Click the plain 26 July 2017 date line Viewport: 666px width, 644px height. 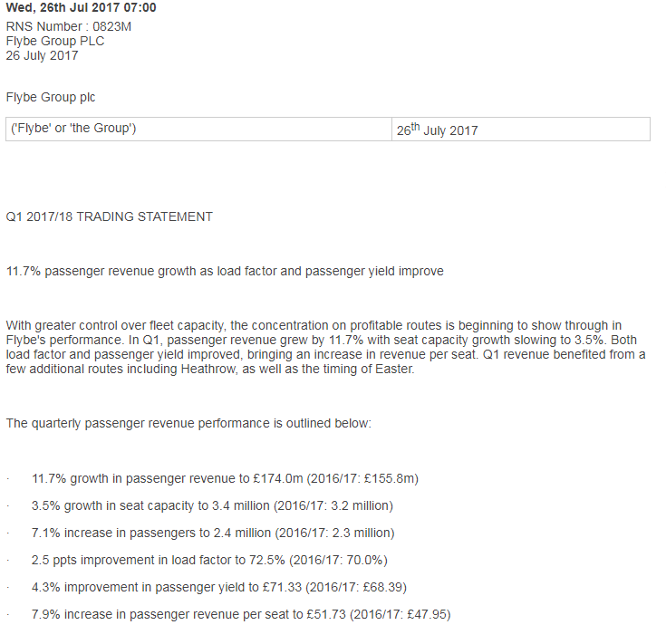pos(42,55)
